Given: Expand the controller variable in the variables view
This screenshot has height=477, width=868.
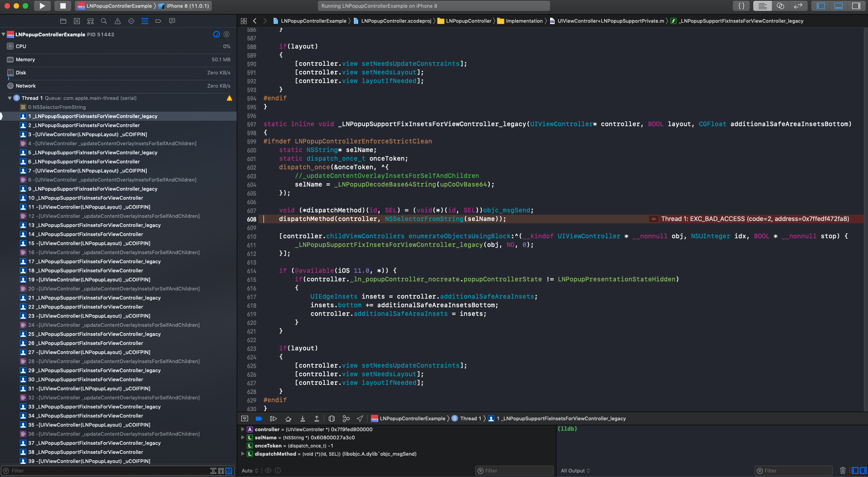Looking at the screenshot, I should [243, 429].
